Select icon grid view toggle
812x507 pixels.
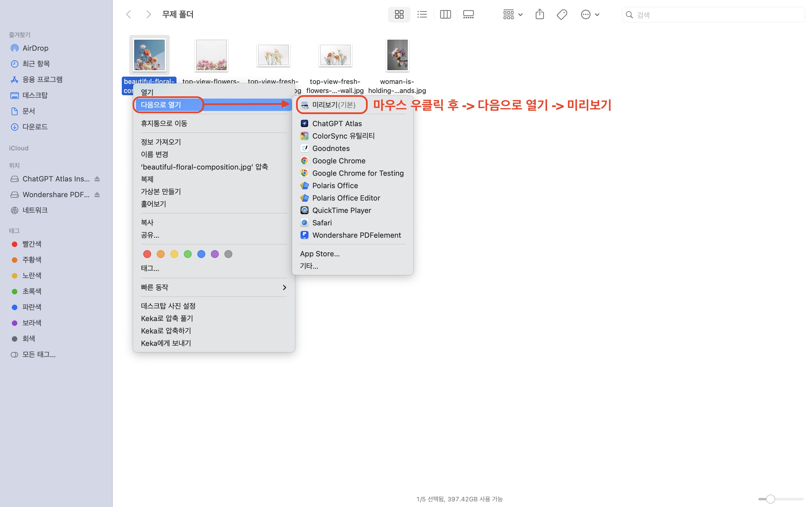click(399, 14)
